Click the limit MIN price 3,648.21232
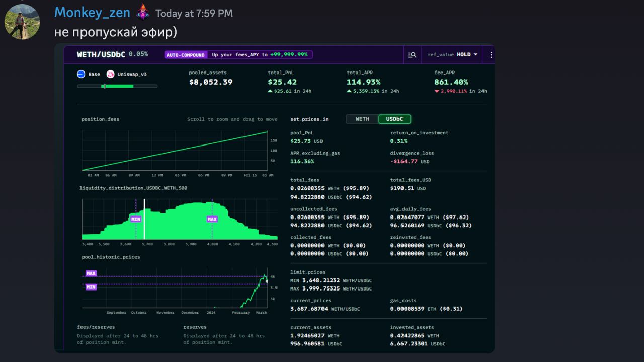644x362 pixels. (x=321, y=280)
